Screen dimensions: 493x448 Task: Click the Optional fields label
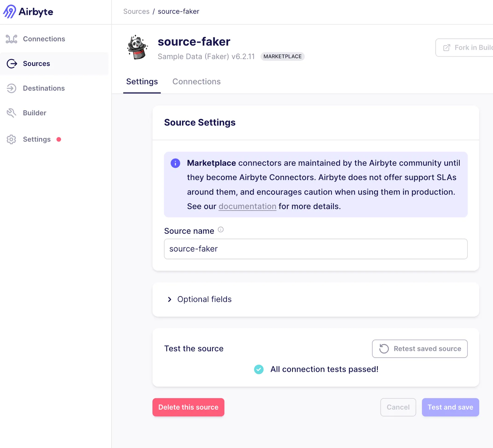(x=205, y=299)
